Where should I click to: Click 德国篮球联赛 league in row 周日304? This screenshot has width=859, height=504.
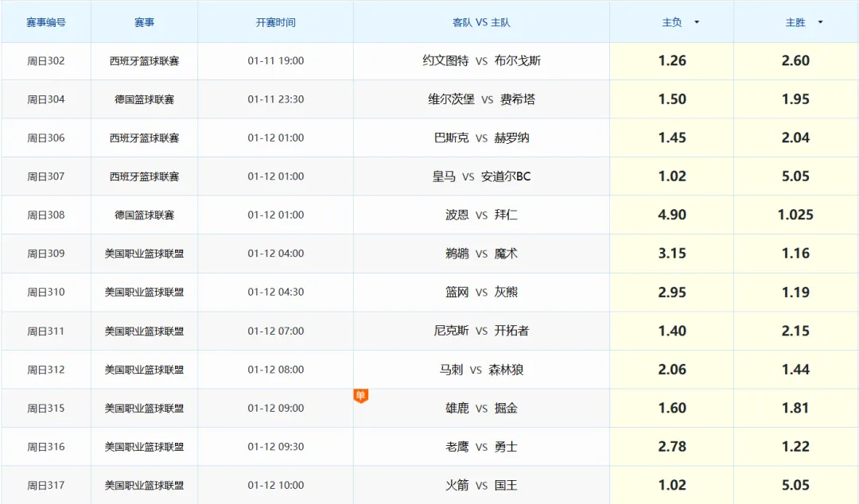(144, 99)
